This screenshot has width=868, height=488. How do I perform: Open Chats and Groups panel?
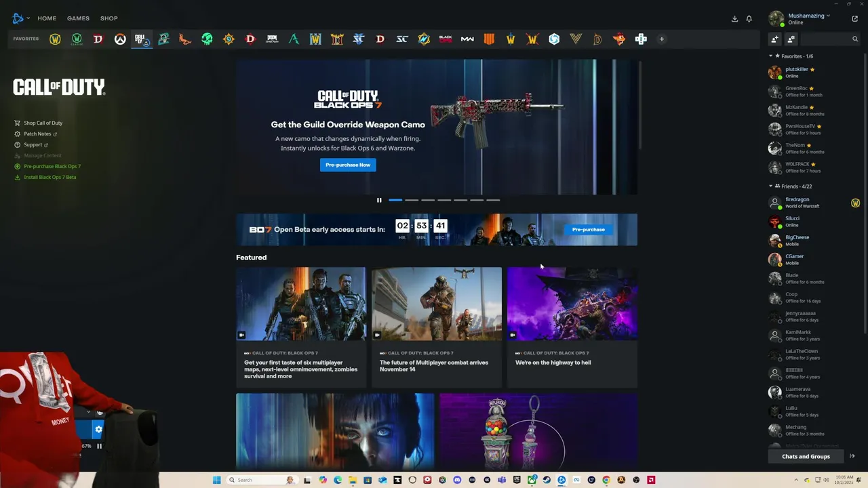coord(806,456)
